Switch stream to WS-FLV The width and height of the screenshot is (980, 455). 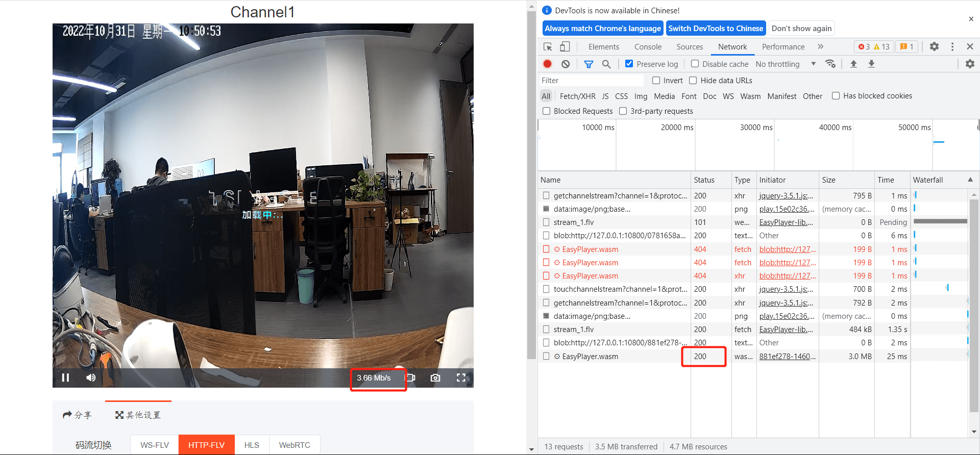pyautogui.click(x=155, y=445)
